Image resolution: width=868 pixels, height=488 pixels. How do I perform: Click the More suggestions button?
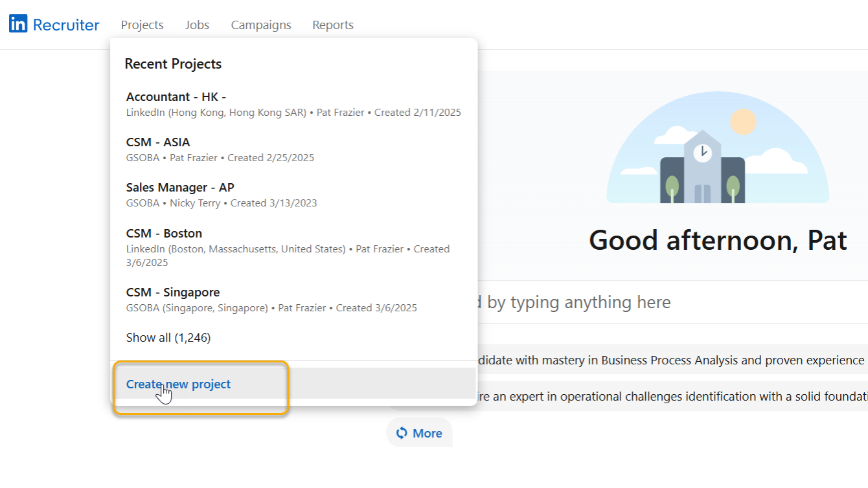pyautogui.click(x=419, y=433)
